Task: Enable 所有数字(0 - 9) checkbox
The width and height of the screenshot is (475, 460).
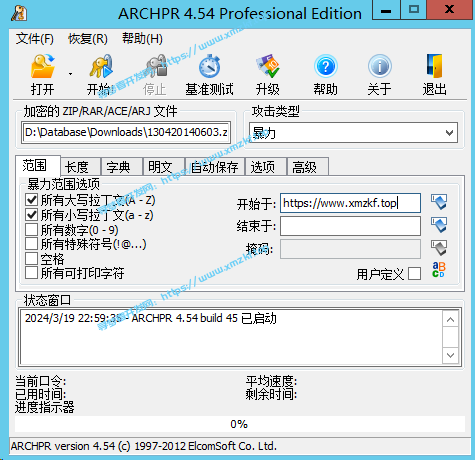Action: (x=32, y=230)
